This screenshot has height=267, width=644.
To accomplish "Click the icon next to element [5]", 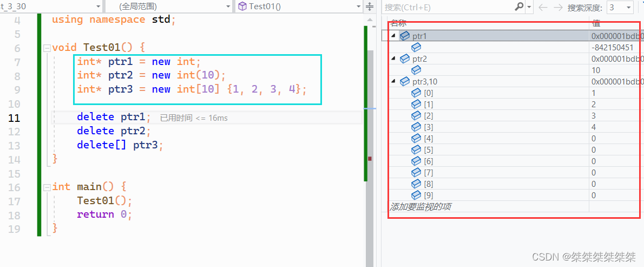I will click(416, 149).
